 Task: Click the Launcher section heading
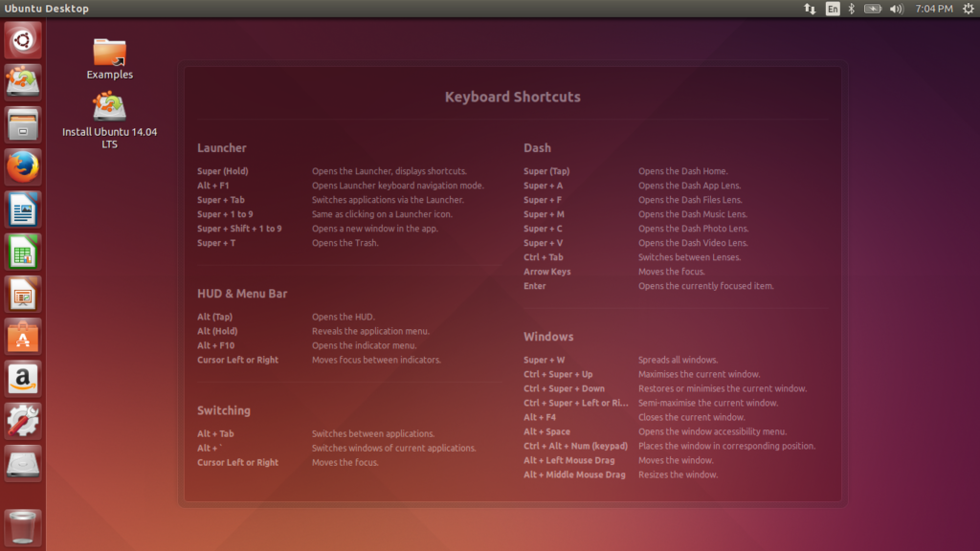(x=222, y=148)
